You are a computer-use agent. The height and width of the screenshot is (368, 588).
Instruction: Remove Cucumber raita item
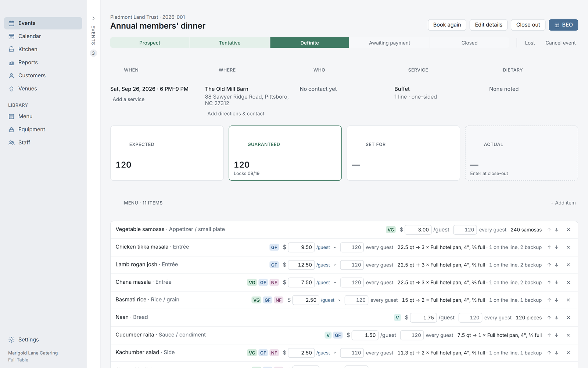click(x=568, y=335)
